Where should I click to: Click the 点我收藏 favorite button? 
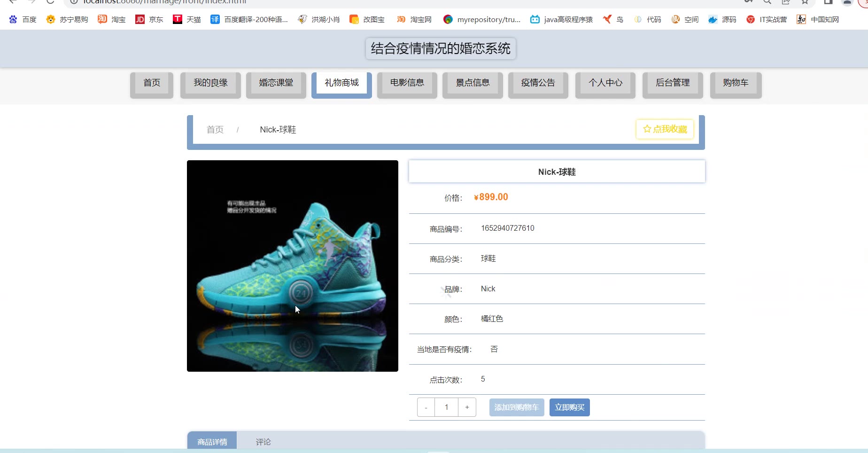665,129
